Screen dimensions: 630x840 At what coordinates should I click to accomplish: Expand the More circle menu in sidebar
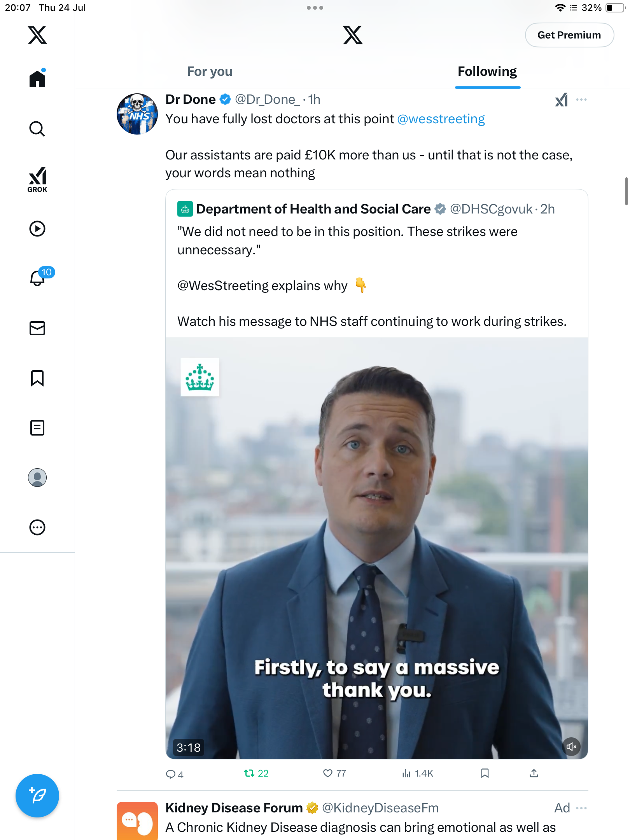37,527
